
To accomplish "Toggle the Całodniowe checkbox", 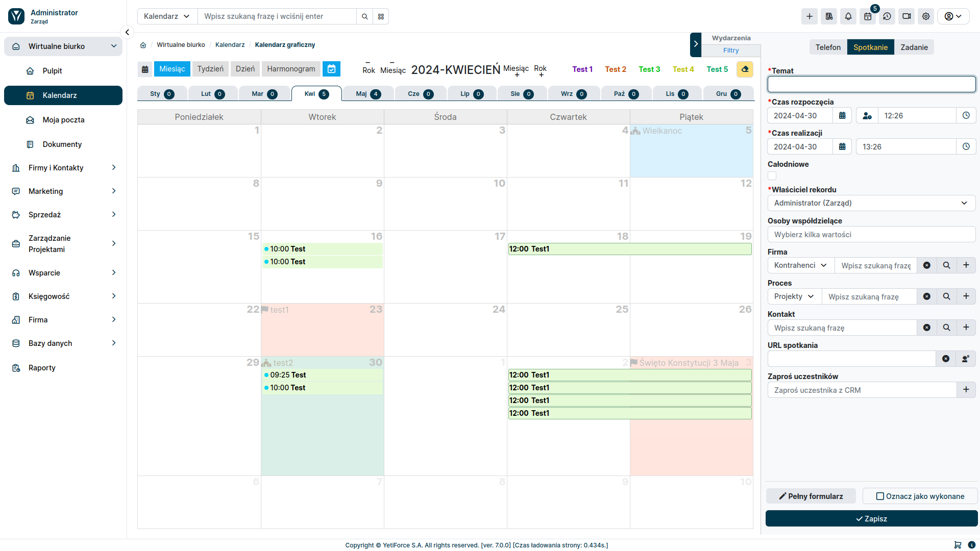I will (x=772, y=176).
